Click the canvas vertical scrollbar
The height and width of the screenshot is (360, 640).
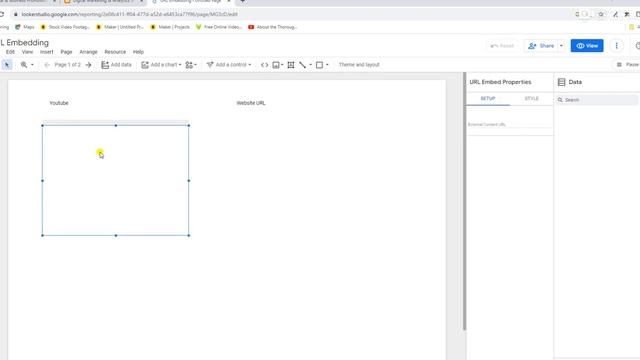click(464, 201)
